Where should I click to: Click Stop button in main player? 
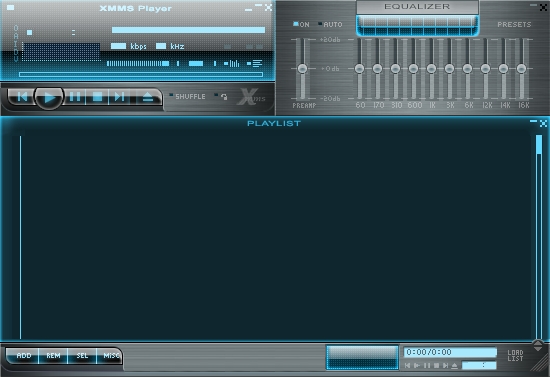(x=97, y=97)
